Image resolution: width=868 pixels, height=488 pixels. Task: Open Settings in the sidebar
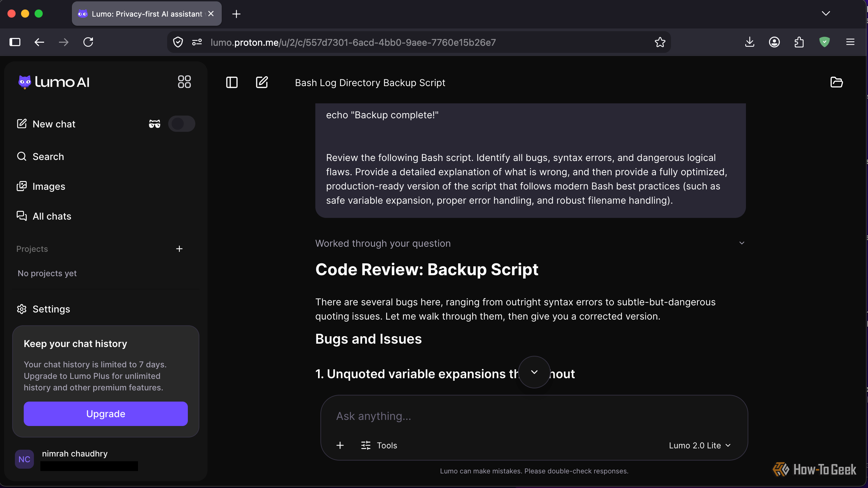click(x=43, y=309)
